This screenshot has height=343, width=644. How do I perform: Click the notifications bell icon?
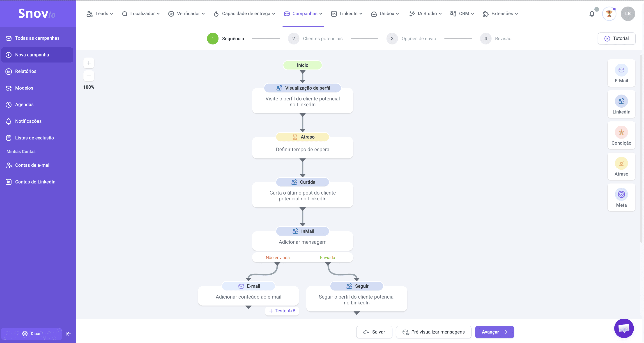point(592,14)
